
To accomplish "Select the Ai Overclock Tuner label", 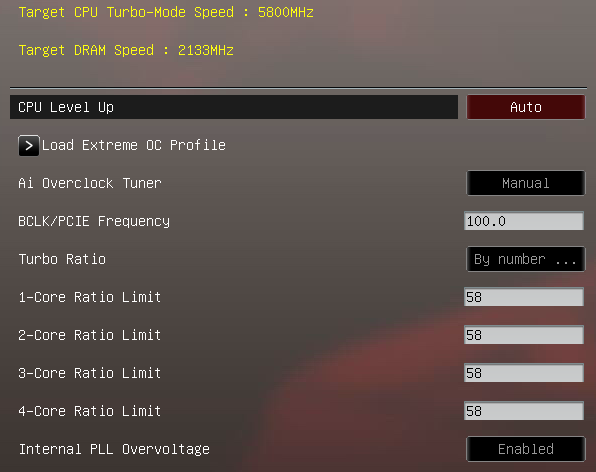I will pyautogui.click(x=90, y=183).
